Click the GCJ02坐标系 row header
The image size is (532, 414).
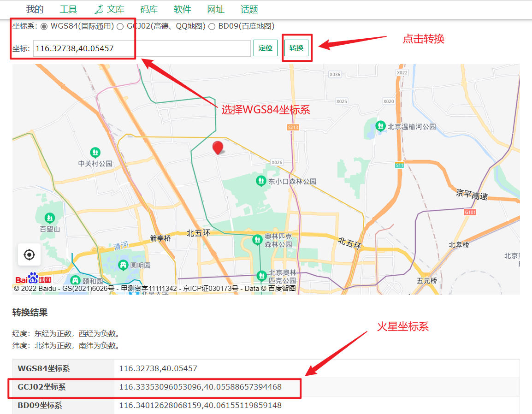pos(63,387)
